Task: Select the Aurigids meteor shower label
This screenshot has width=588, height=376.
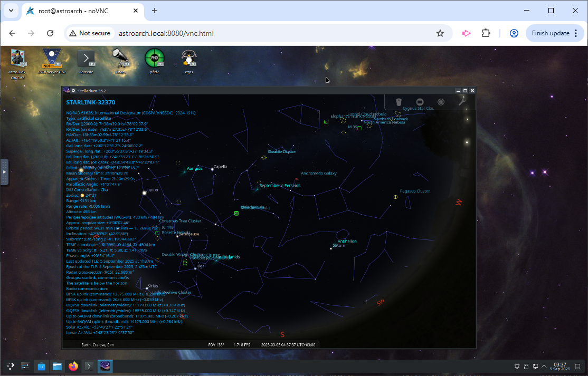Action: click(195, 169)
